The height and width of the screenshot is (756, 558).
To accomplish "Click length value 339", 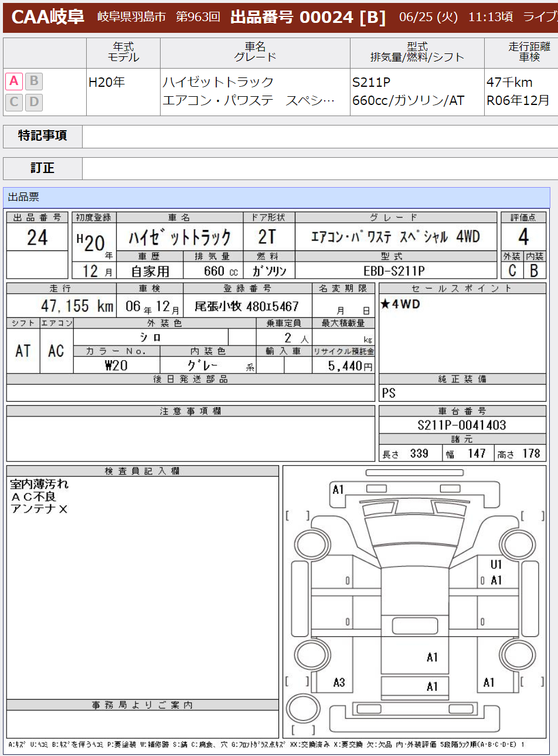I will point(419,453).
